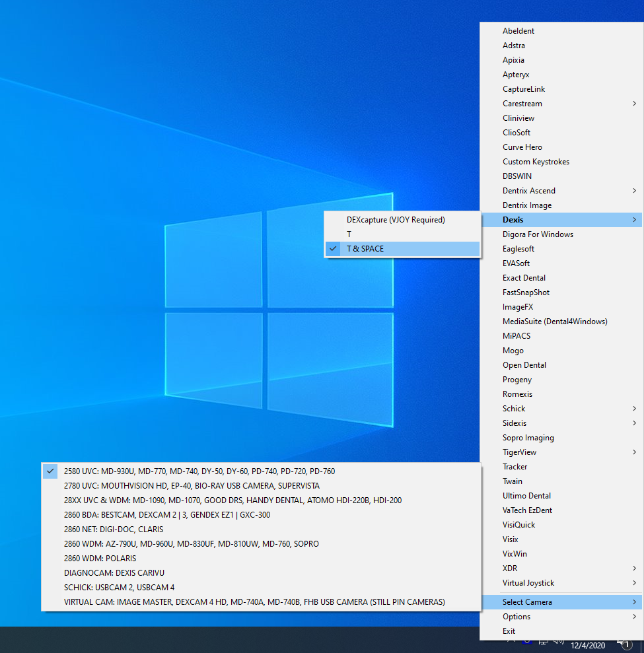644x653 pixels.
Task: Open the Custom Keystrokes entry
Action: pos(561,162)
